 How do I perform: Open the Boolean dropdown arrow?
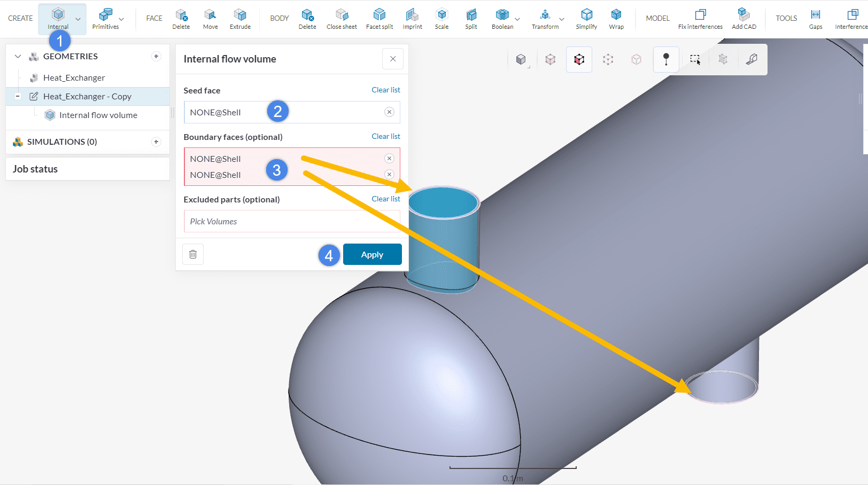(x=517, y=19)
